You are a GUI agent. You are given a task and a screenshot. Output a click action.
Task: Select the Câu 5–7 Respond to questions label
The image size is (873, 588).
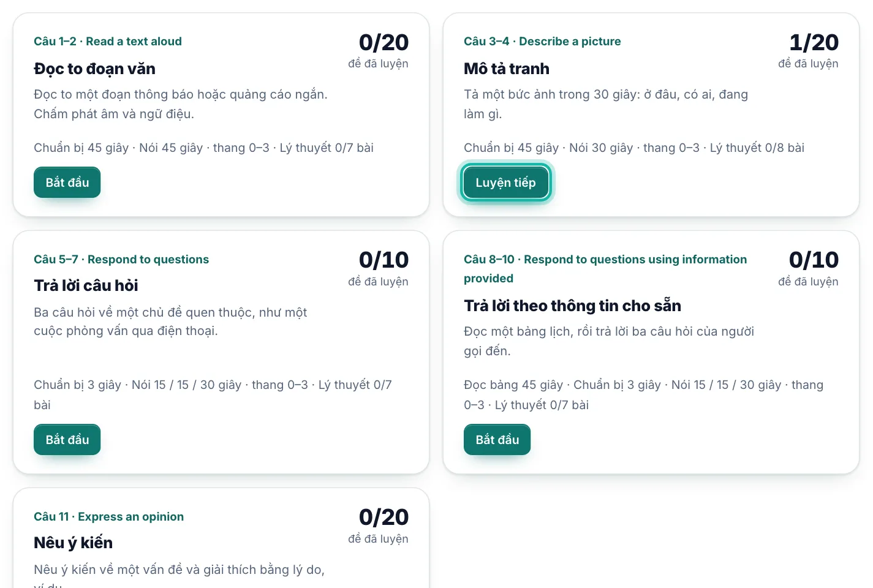(121, 259)
